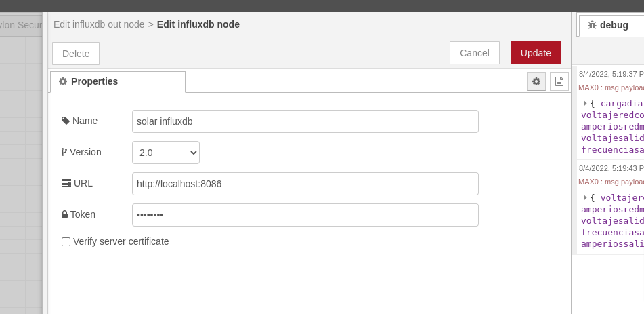The height and width of the screenshot is (314, 644).
Task: Click the tag icon beside Name
Action: pos(65,121)
